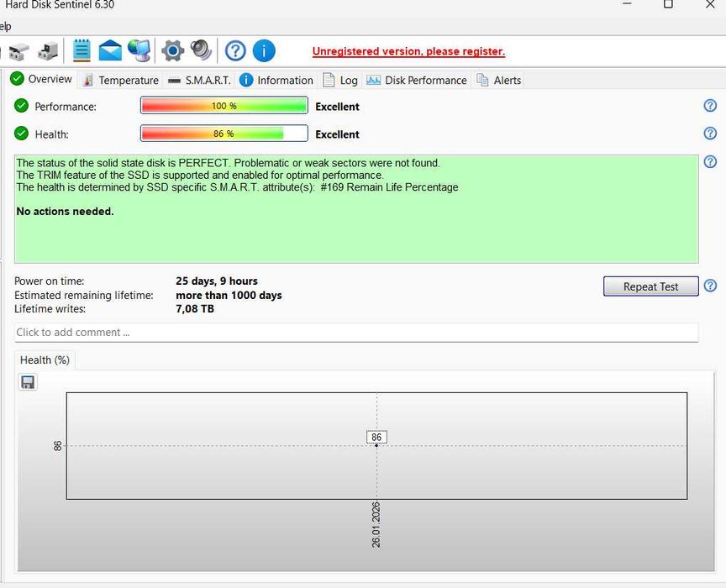Click the speaker sound toolbar icon
The width and height of the screenshot is (726, 588).
coord(201,50)
